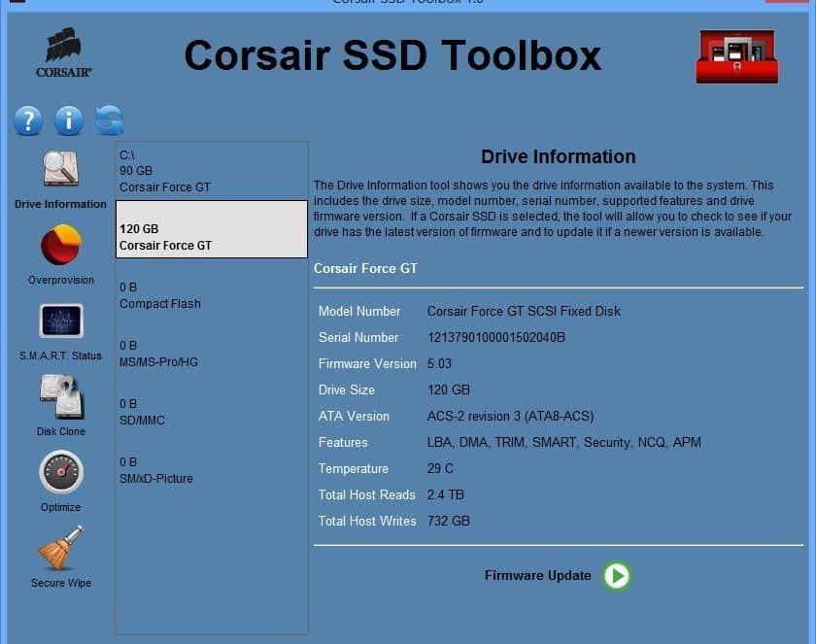The height and width of the screenshot is (644, 816).
Task: Select the 0 B MS/MS-Pro/HG drive
Action: 212,346
